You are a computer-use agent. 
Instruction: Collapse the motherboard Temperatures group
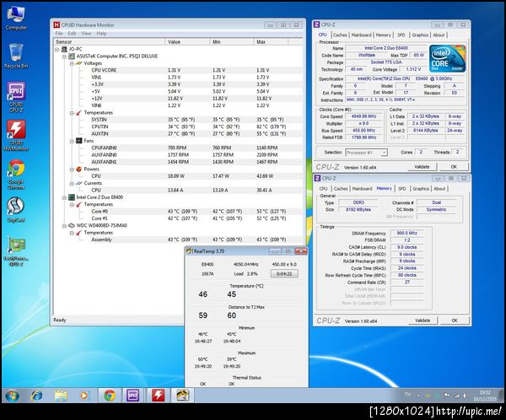click(x=72, y=113)
